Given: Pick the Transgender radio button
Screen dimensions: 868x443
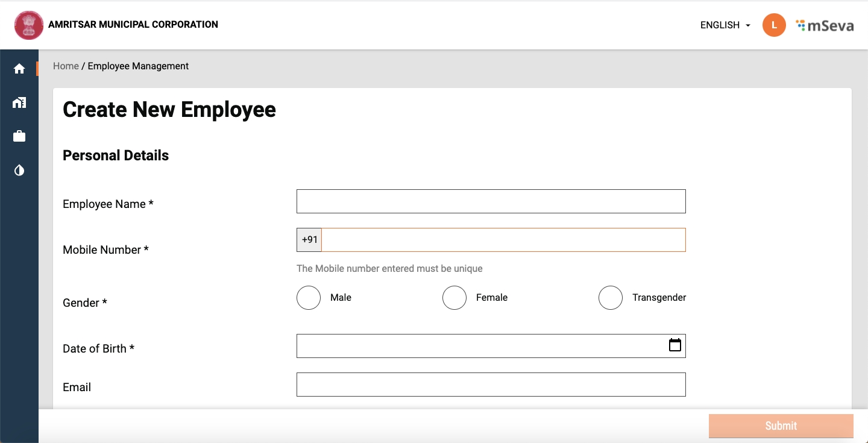Looking at the screenshot, I should pos(611,298).
